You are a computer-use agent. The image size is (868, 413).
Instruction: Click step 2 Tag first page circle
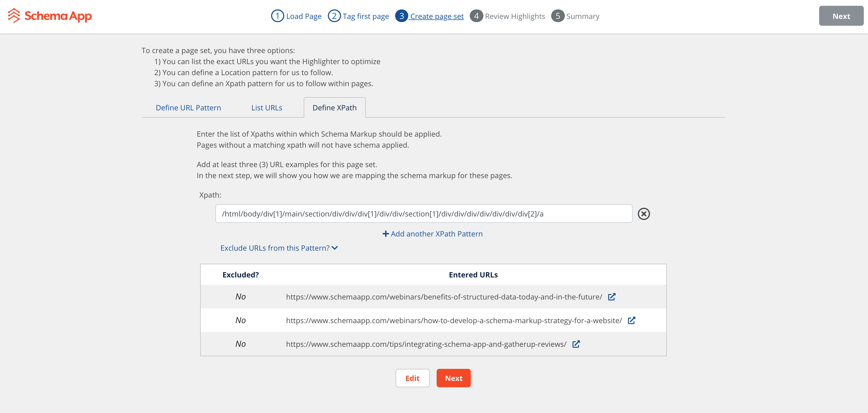pyautogui.click(x=334, y=16)
